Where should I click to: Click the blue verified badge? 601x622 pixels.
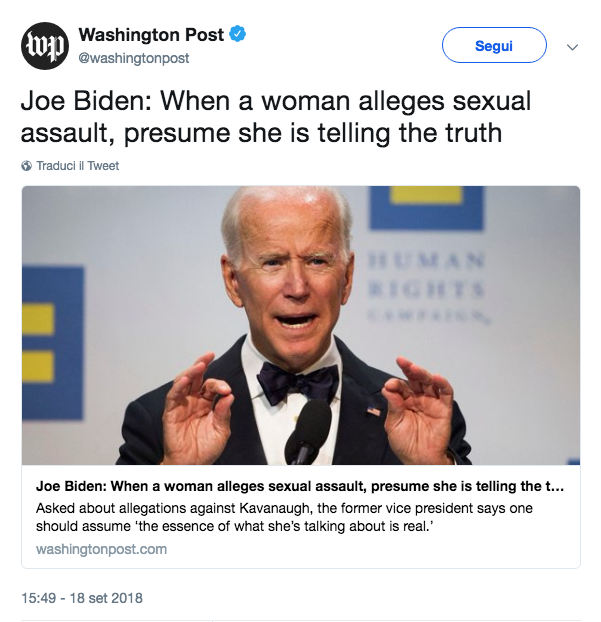tap(237, 35)
